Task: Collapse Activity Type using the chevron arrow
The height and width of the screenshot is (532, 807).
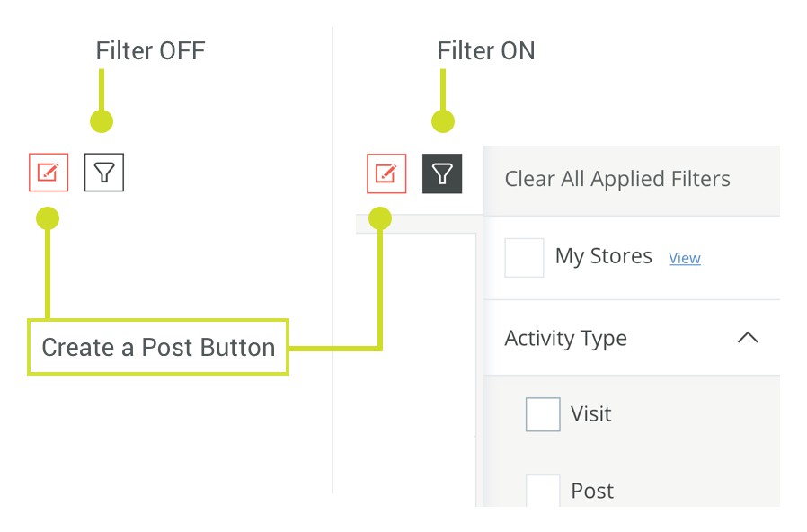Action: (748, 338)
